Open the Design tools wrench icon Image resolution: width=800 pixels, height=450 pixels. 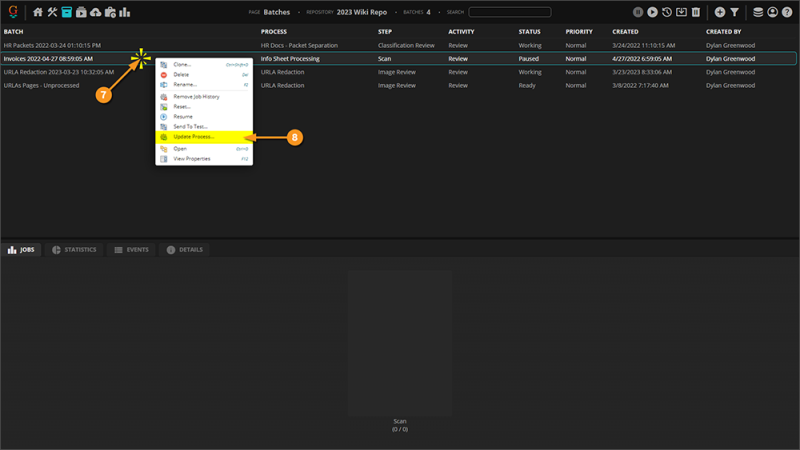pyautogui.click(x=52, y=12)
